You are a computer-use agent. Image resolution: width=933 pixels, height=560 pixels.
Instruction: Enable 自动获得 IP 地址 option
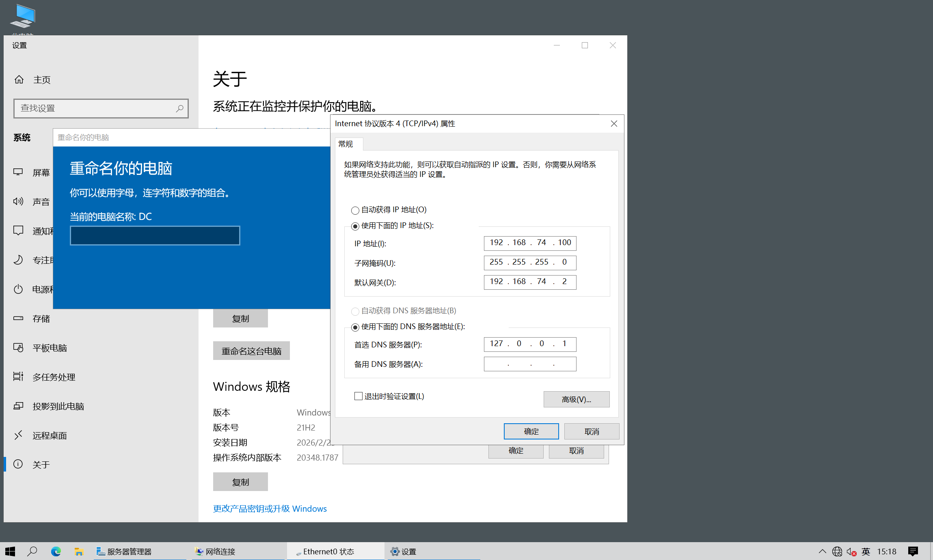[x=355, y=210]
